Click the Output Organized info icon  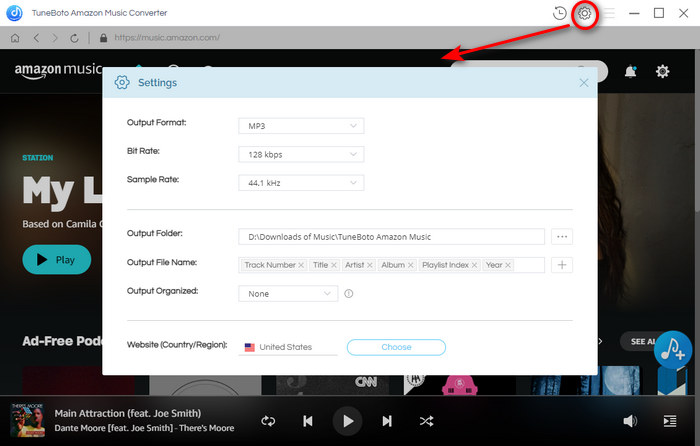[349, 293]
